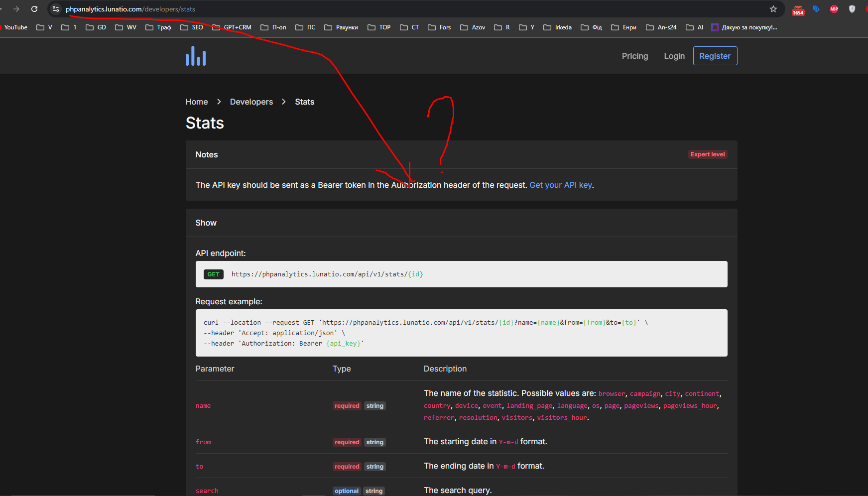This screenshot has width=868, height=496.
Task: Click the phpAnalytics bar chart logo
Action: tap(196, 56)
